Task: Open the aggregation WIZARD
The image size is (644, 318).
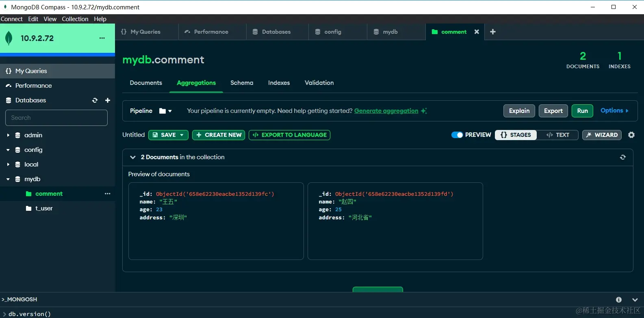Action: click(602, 135)
